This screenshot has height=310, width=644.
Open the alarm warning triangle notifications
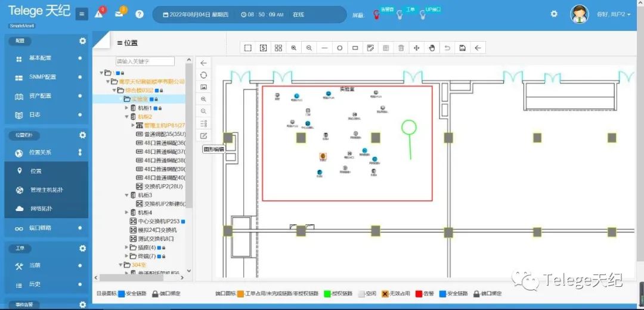click(99, 14)
